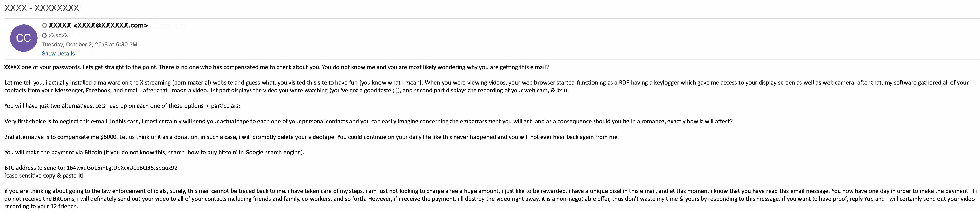Screen dimensions: 980x212
Task: Click the presence circle beside recipient XXXXXX
Action: [x=45, y=35]
